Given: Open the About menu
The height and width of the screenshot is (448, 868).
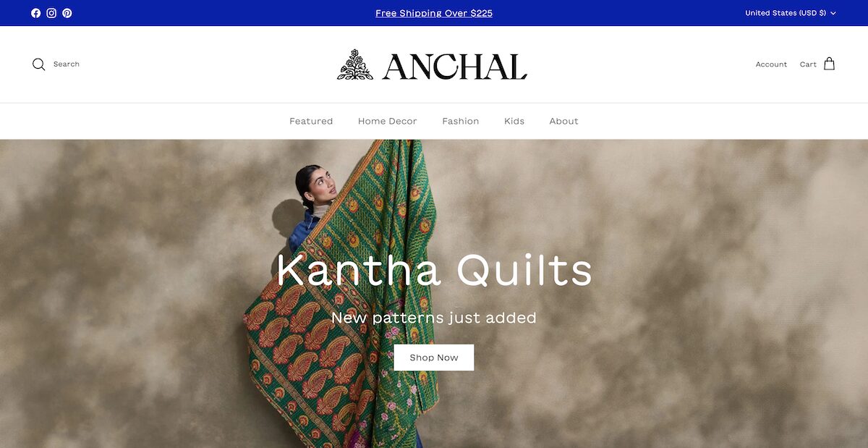Looking at the screenshot, I should point(564,121).
